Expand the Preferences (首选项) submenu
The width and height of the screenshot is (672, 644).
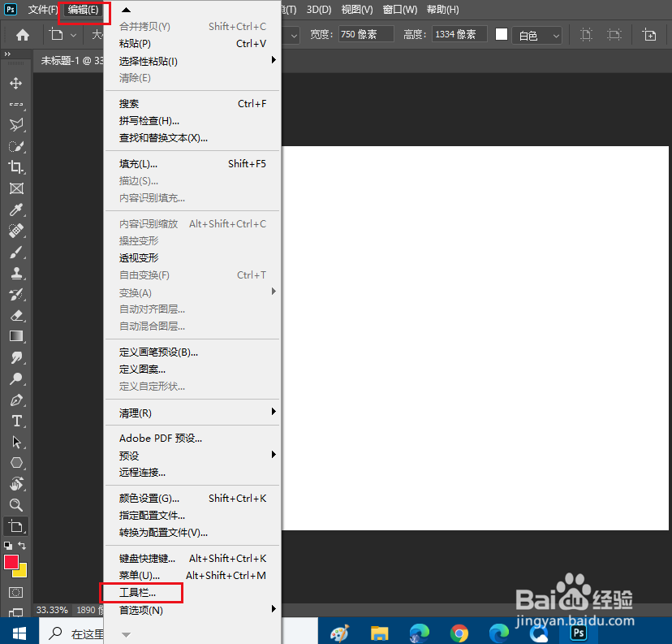click(x=193, y=610)
